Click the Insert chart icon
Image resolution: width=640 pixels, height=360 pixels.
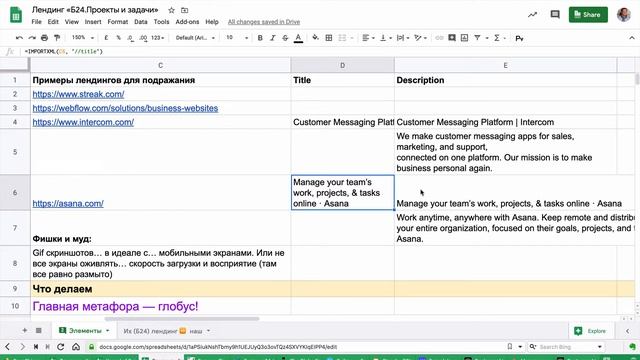[x=464, y=38]
